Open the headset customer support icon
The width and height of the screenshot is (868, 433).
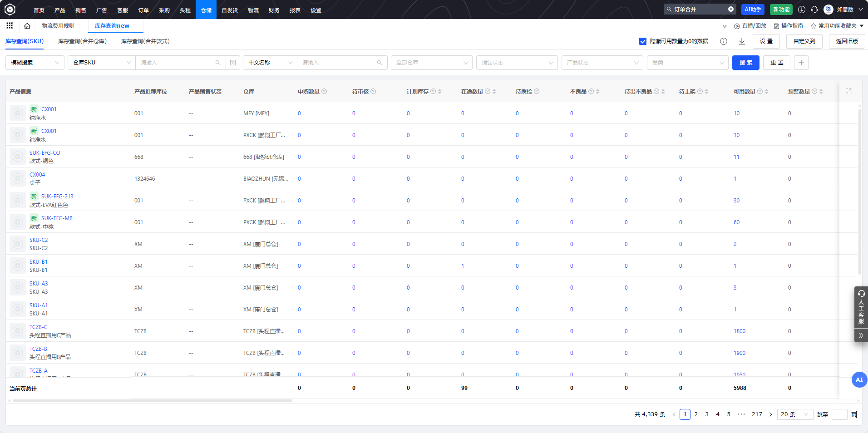click(x=814, y=10)
